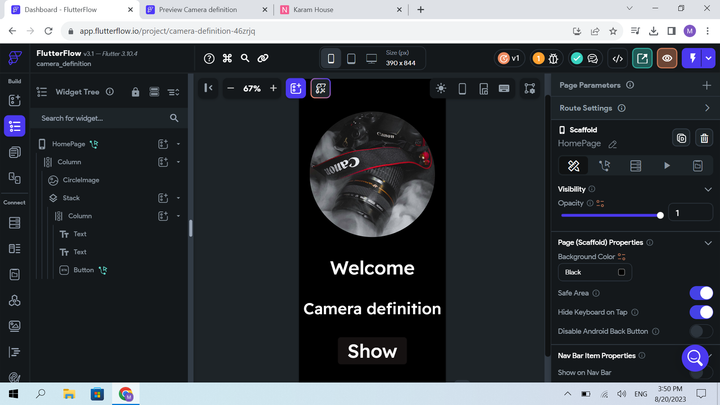Toggle Hide Keyboard on Tap switch
720x405 pixels.
point(700,312)
